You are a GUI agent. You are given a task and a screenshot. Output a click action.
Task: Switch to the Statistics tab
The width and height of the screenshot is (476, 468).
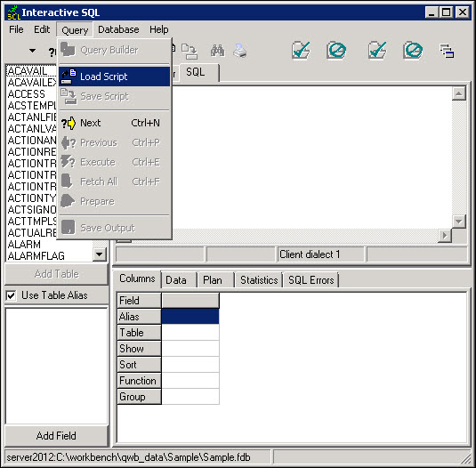point(259,280)
